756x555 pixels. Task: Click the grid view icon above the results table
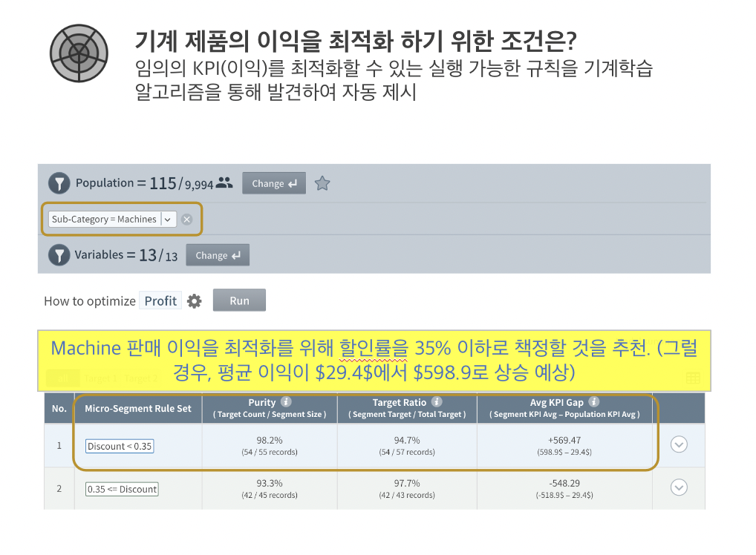[x=692, y=378]
